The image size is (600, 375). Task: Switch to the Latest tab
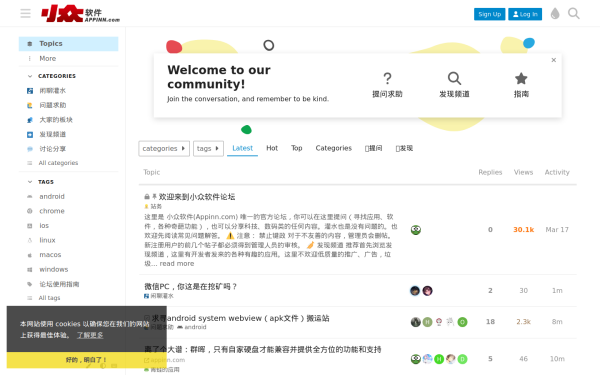coord(243,148)
